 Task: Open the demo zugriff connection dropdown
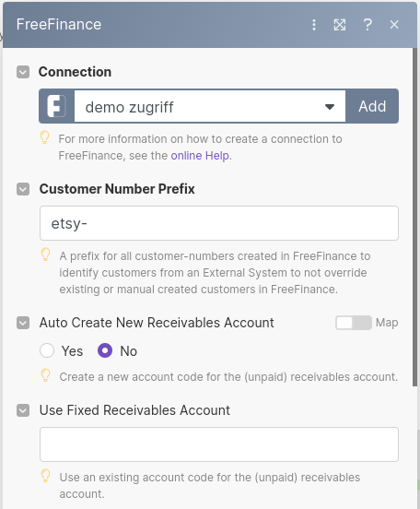tap(210, 106)
